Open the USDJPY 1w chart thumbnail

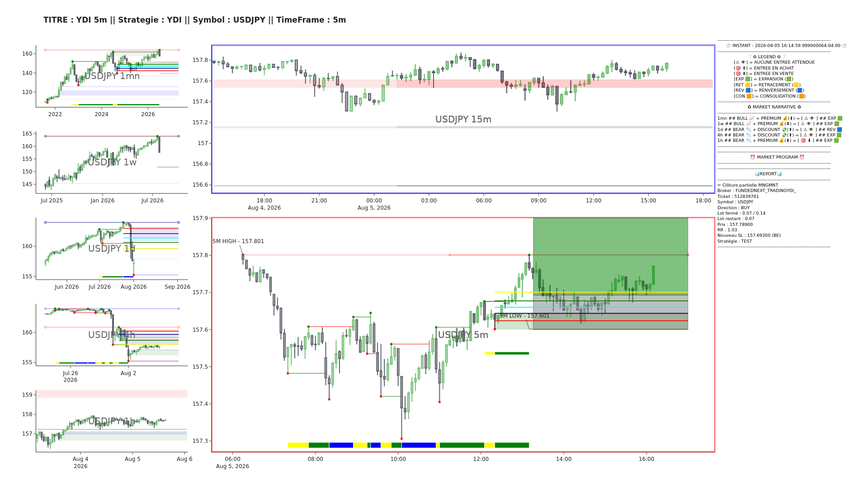pos(112,162)
